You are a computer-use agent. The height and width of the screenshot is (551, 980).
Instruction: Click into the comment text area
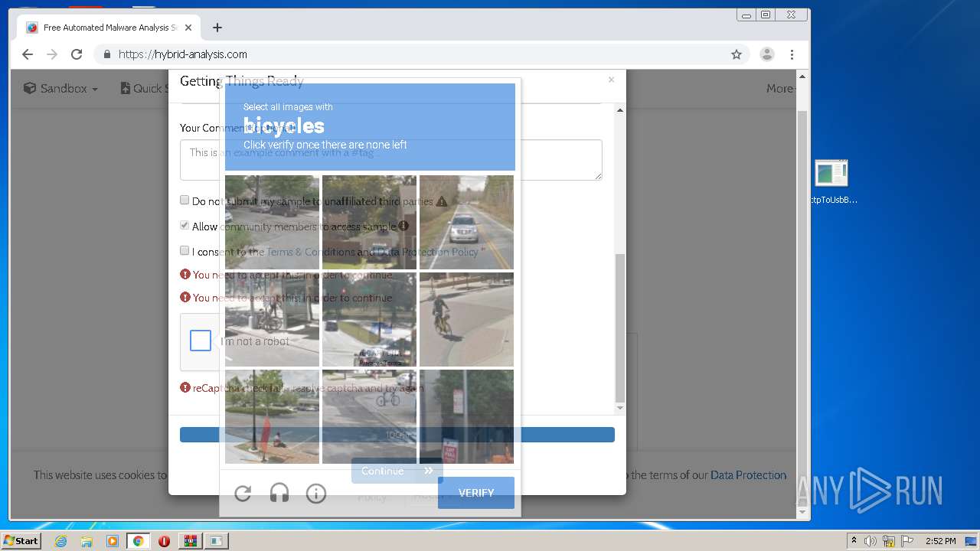[x=391, y=160]
